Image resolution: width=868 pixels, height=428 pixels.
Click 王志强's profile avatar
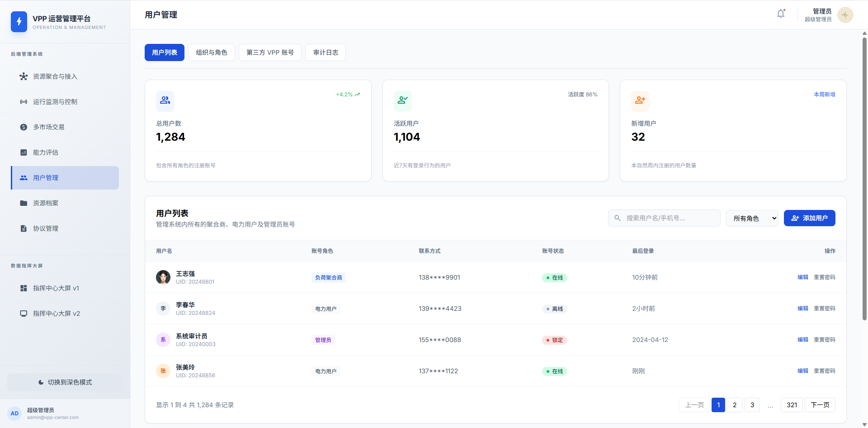pos(163,277)
